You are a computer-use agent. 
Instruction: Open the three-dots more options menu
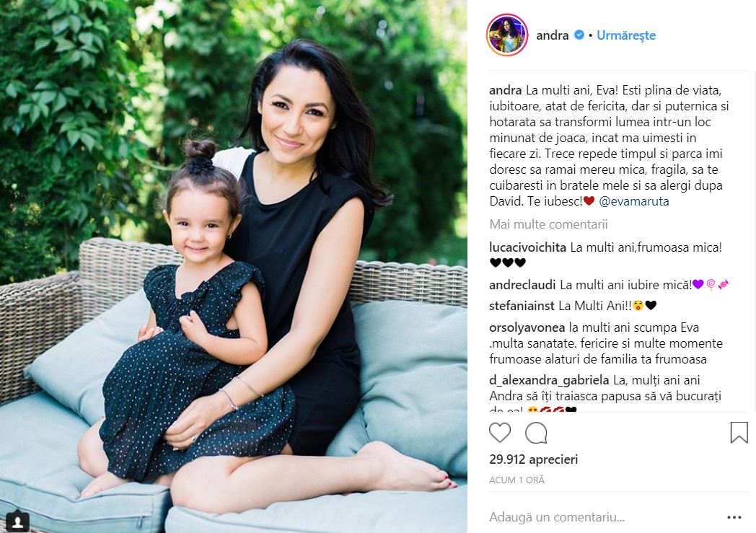pyautogui.click(x=734, y=517)
